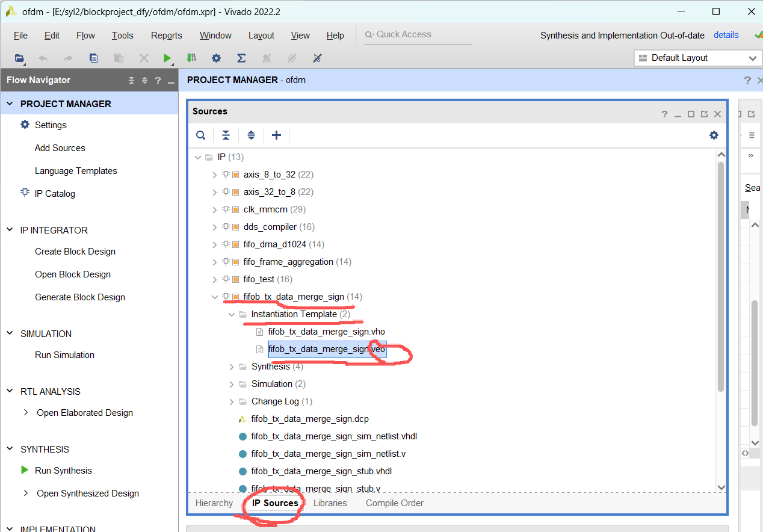The width and height of the screenshot is (763, 532).
Task: Open the File menu
Action: tap(20, 36)
